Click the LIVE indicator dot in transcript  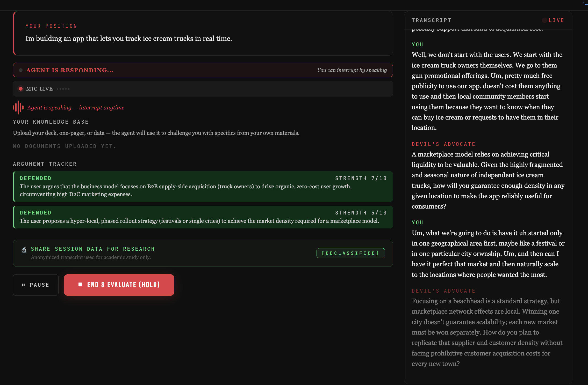544,20
